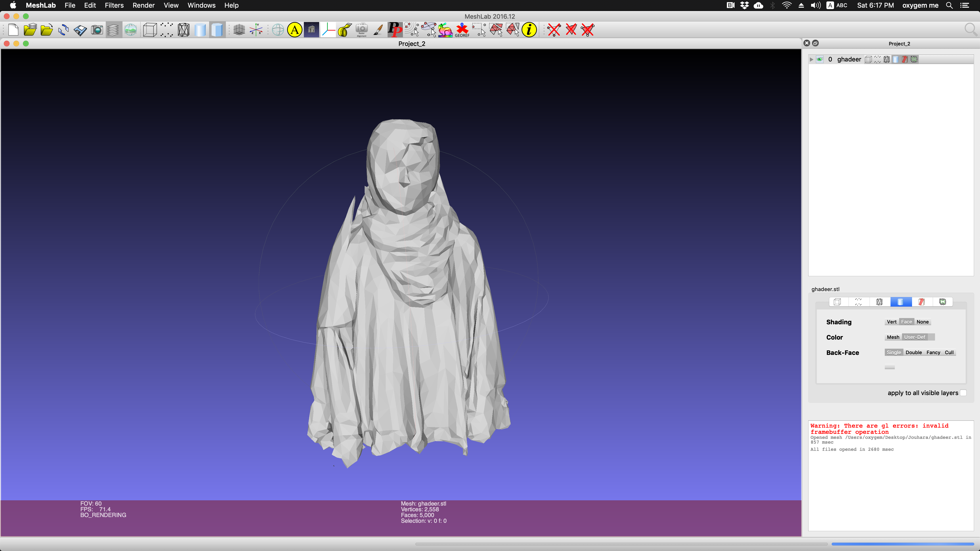Open the ABC input source menu
This screenshot has width=980, height=551.
pos(837,5)
